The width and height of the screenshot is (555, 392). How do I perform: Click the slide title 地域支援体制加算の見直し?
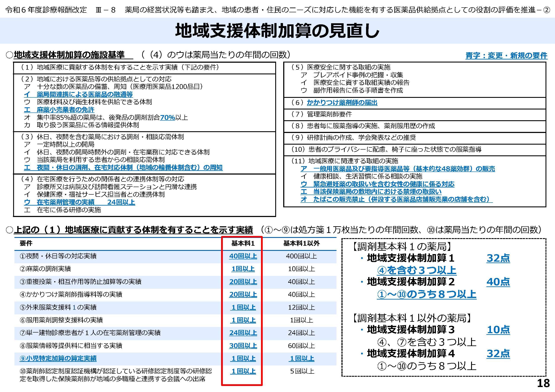pyautogui.click(x=277, y=31)
